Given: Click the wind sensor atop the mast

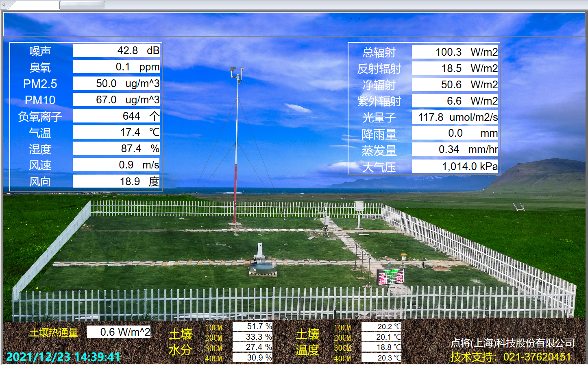Looking at the screenshot, I should click(237, 73).
